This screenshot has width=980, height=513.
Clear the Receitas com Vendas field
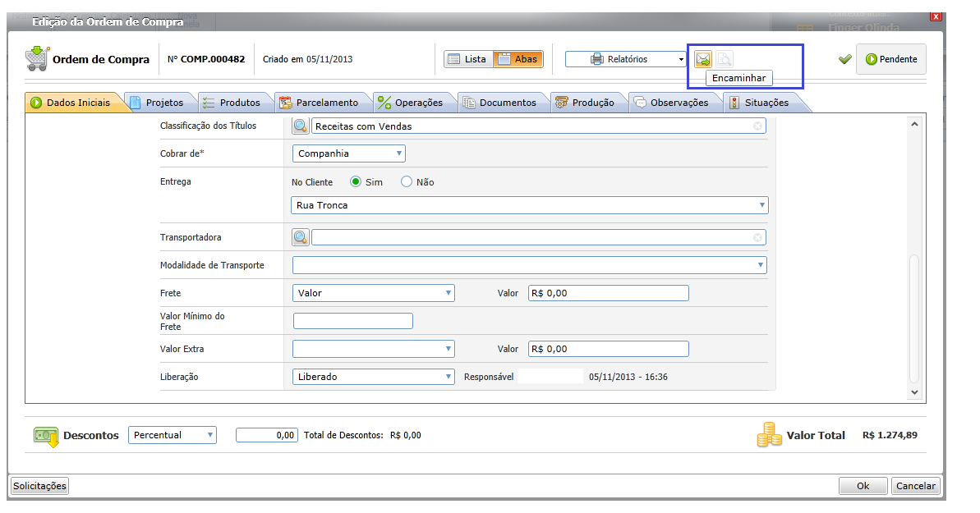[757, 126]
